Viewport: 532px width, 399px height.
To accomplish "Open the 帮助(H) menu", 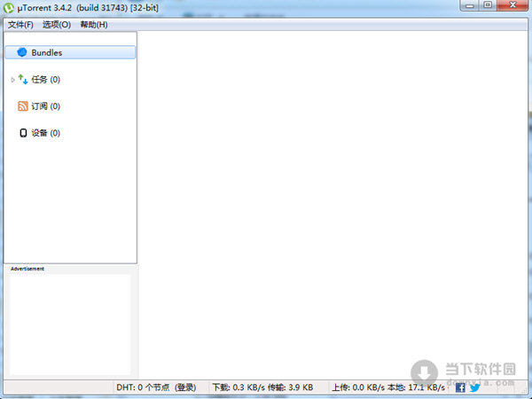I will pos(94,25).
